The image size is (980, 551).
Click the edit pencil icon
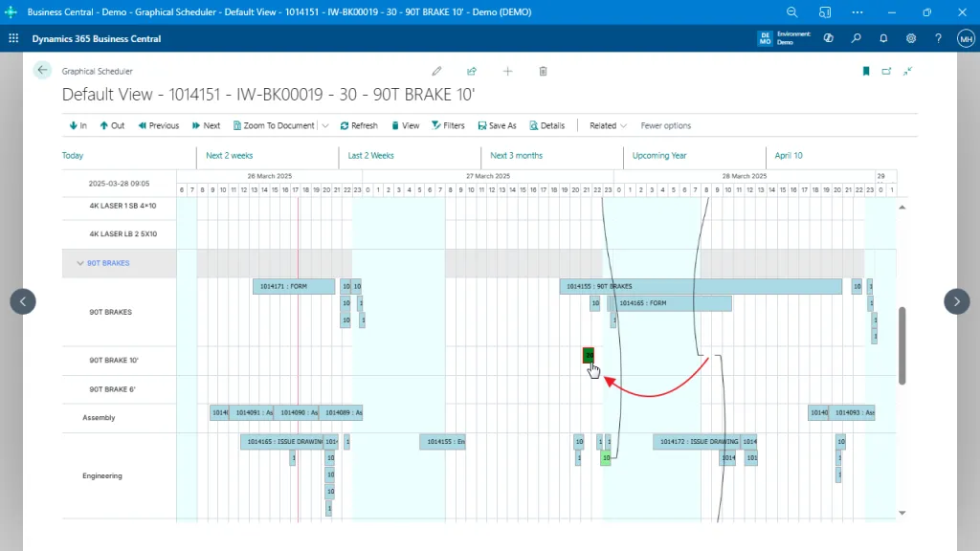(436, 71)
